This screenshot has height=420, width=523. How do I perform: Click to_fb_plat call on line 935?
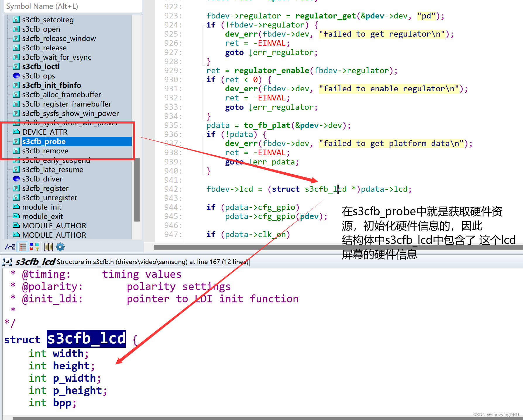267,125
